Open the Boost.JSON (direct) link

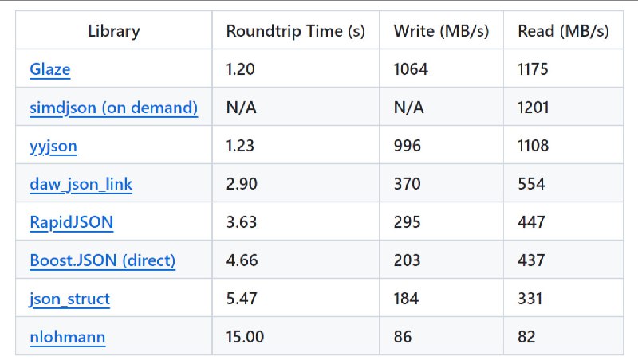tap(103, 260)
